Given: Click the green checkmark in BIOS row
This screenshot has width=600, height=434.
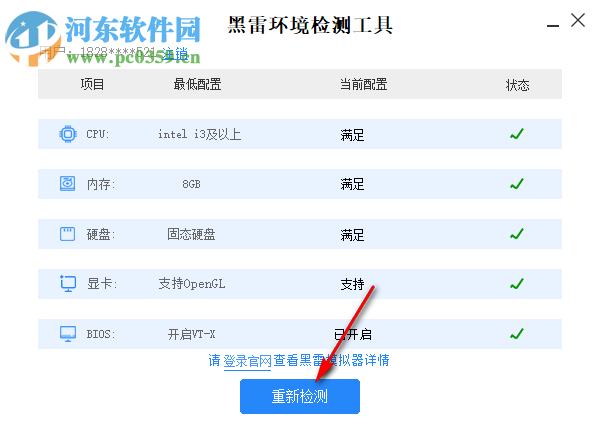Looking at the screenshot, I should 517,334.
